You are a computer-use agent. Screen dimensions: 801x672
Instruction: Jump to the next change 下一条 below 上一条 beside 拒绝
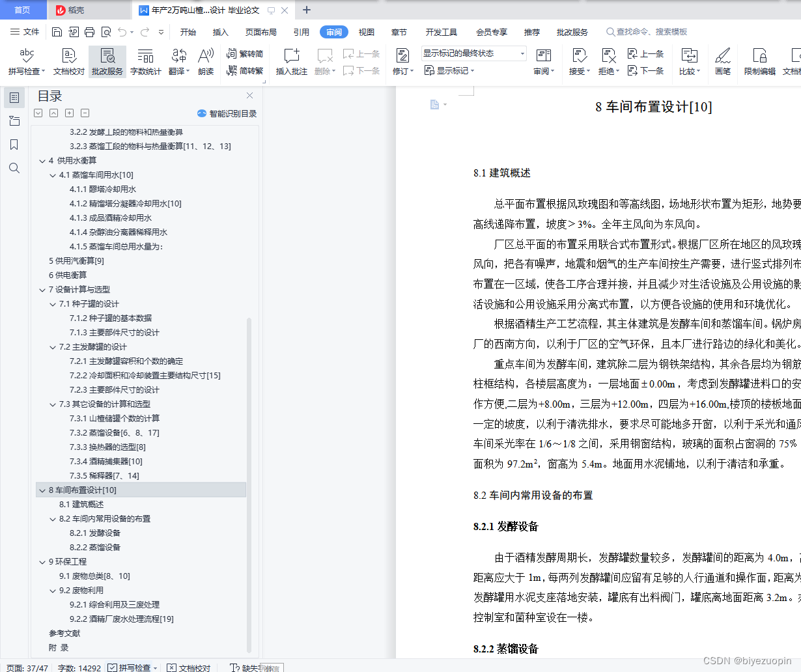tap(645, 70)
